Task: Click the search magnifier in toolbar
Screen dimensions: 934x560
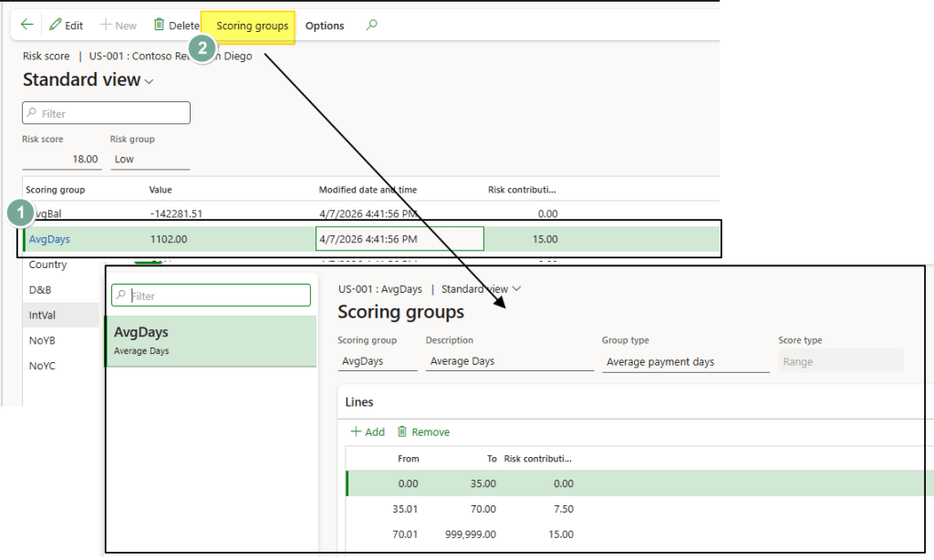Action: [x=371, y=26]
